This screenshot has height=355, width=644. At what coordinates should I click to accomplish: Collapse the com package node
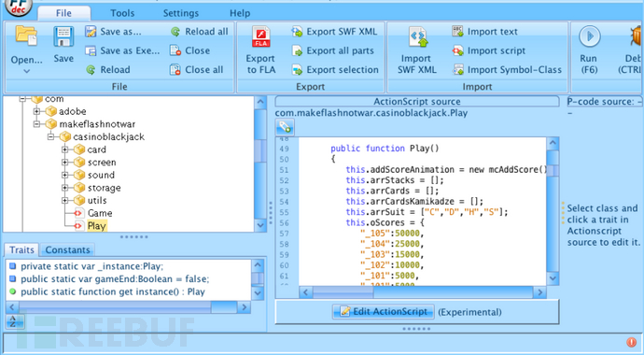[23, 99]
